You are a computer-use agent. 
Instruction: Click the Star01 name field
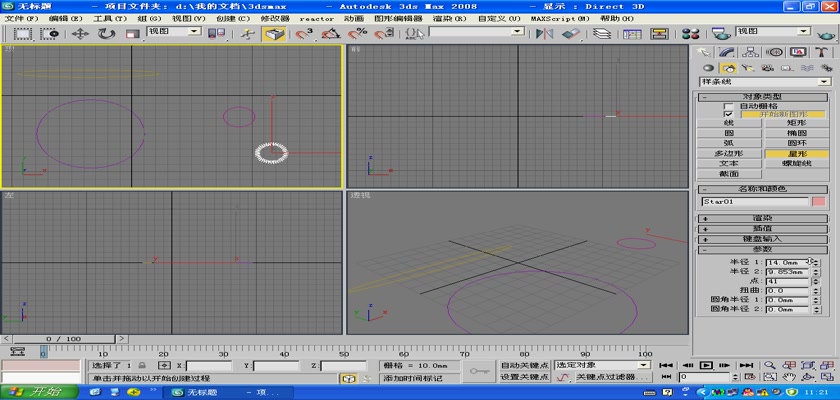pyautogui.click(x=755, y=202)
